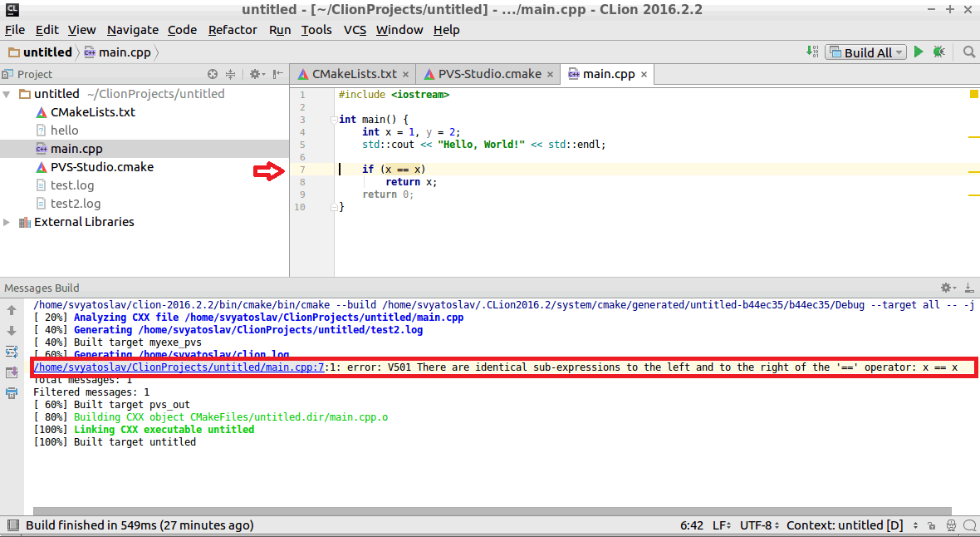Screen dimensions: 980x537
Task: Change file encoding via UTF-8 selector
Action: [x=760, y=525]
